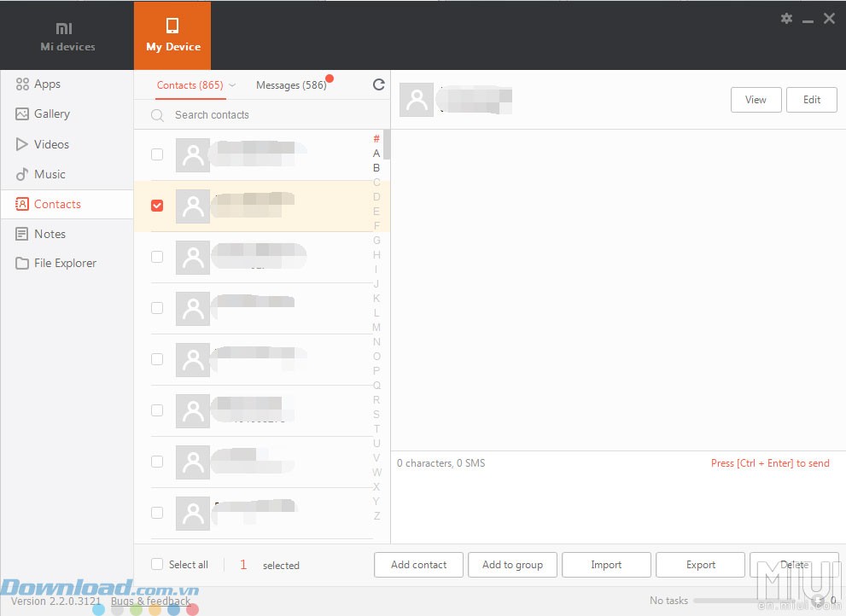
Task: Click the refresh icon beside Messages tab
Action: tap(379, 84)
